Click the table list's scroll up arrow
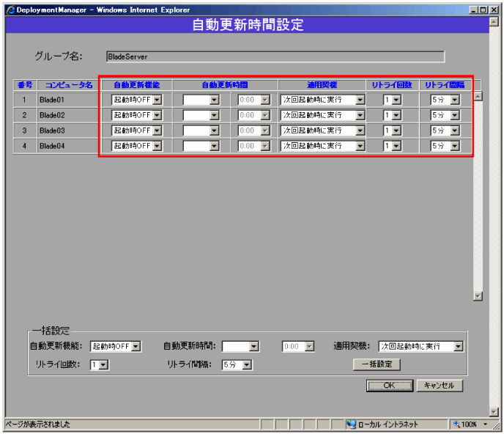The image size is (504, 434). (x=478, y=96)
